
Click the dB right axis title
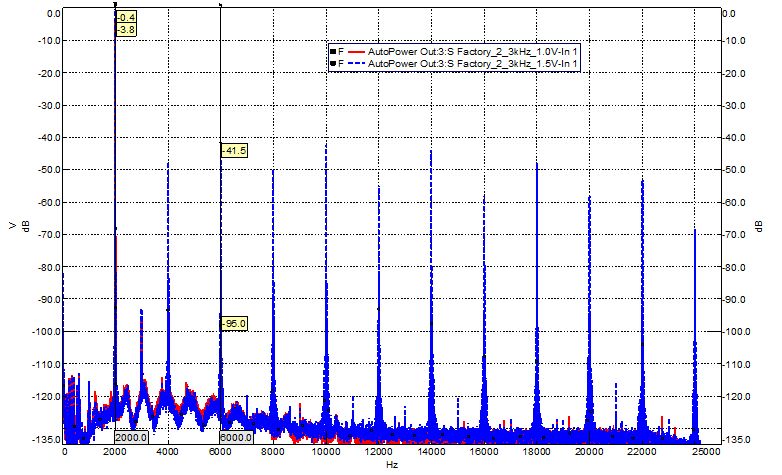coord(759,226)
